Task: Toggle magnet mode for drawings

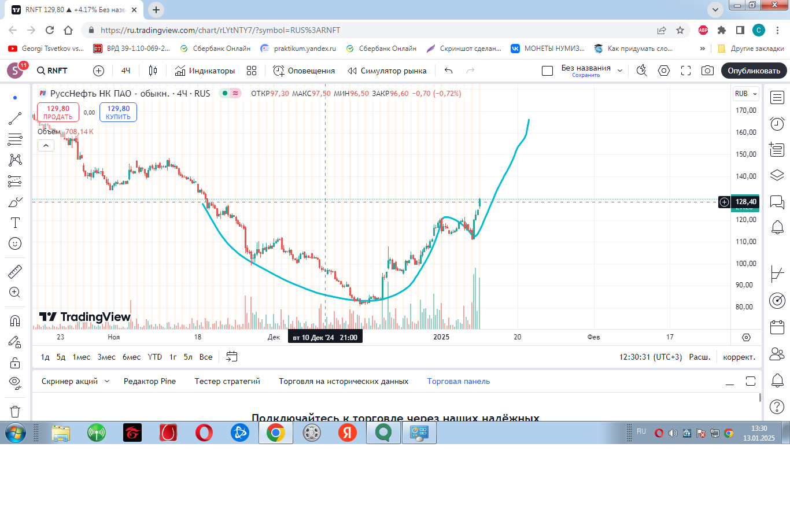Action: tap(15, 320)
